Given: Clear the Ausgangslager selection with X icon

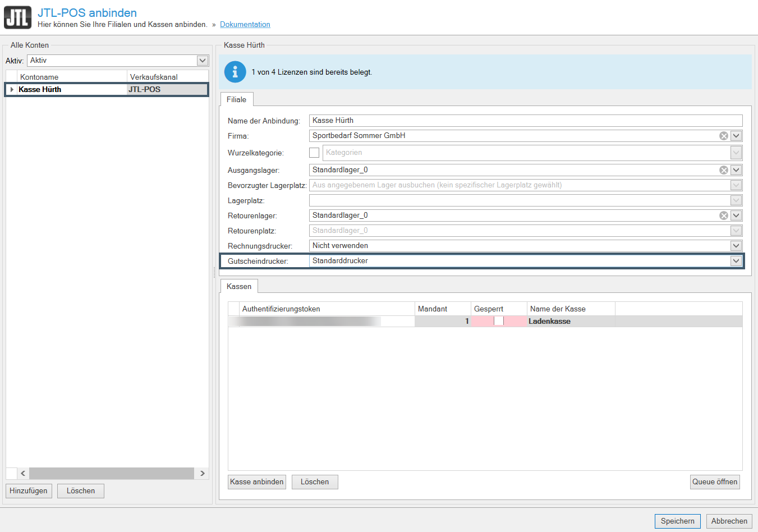Looking at the screenshot, I should point(724,170).
